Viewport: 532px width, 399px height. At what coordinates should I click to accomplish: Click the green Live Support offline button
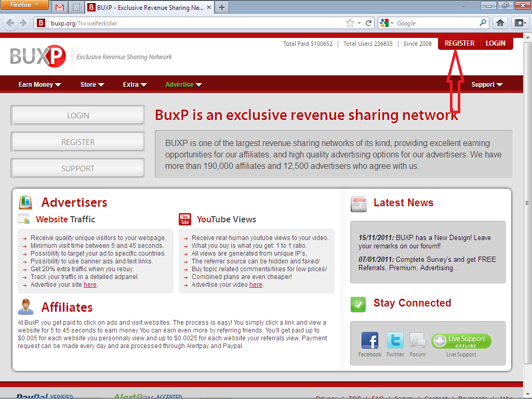pyautogui.click(x=461, y=341)
